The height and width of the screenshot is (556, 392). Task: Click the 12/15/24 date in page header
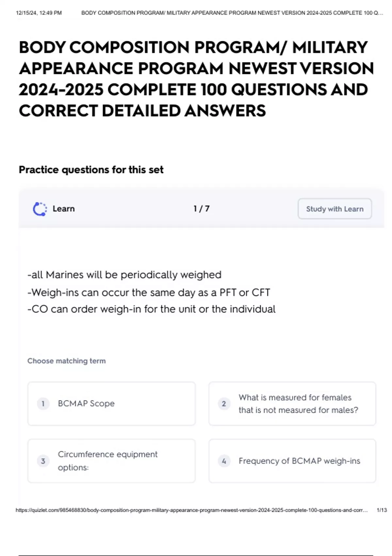39,13
